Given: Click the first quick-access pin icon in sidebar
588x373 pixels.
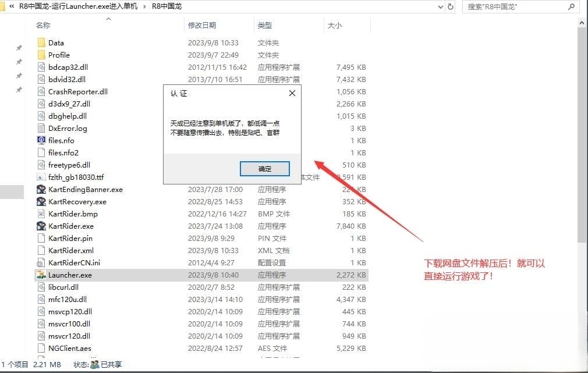Looking at the screenshot, I should 19,48.
